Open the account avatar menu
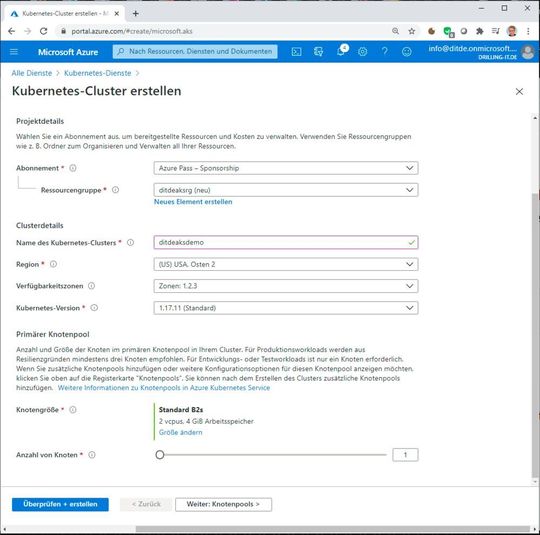Viewport: 540px width, 535px height. [528, 52]
